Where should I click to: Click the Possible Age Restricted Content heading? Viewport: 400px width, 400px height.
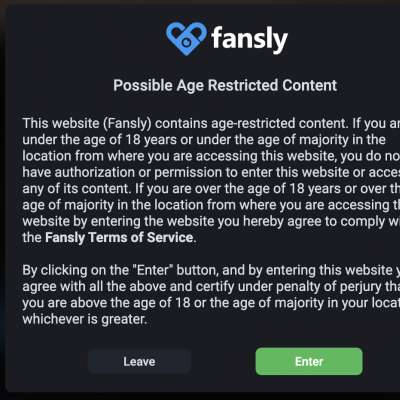(225, 85)
